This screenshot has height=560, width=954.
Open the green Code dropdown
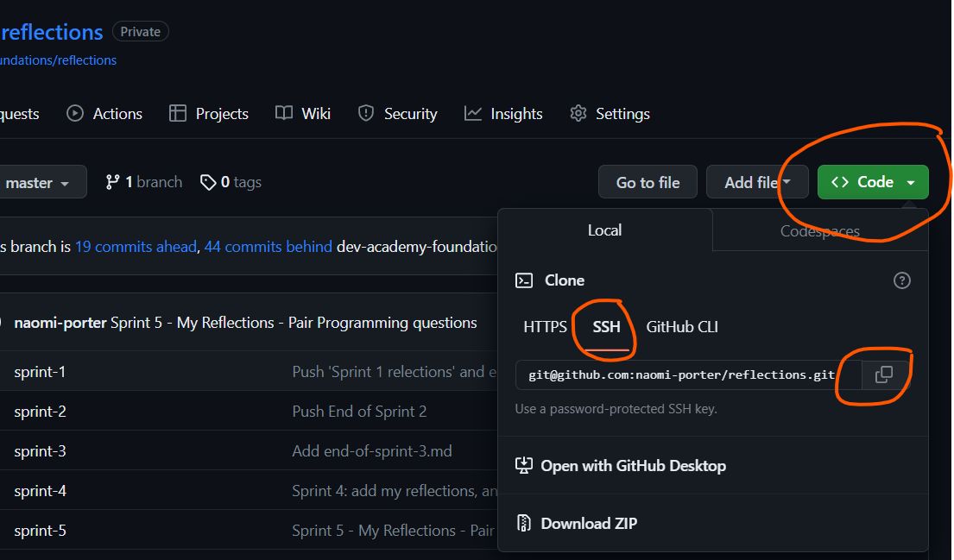pos(872,182)
